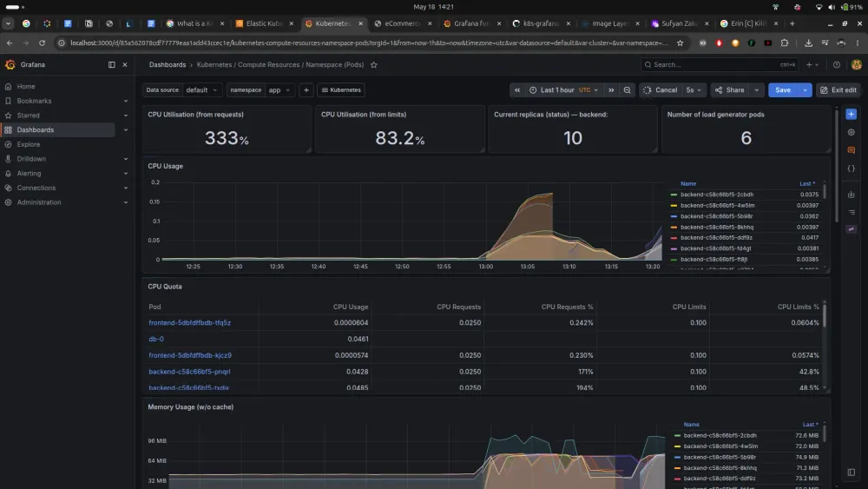Screen dimensions: 868x489
Task: Toggle series backend-c58c66bf5-ddf9z in CPU legend
Action: 716,238
